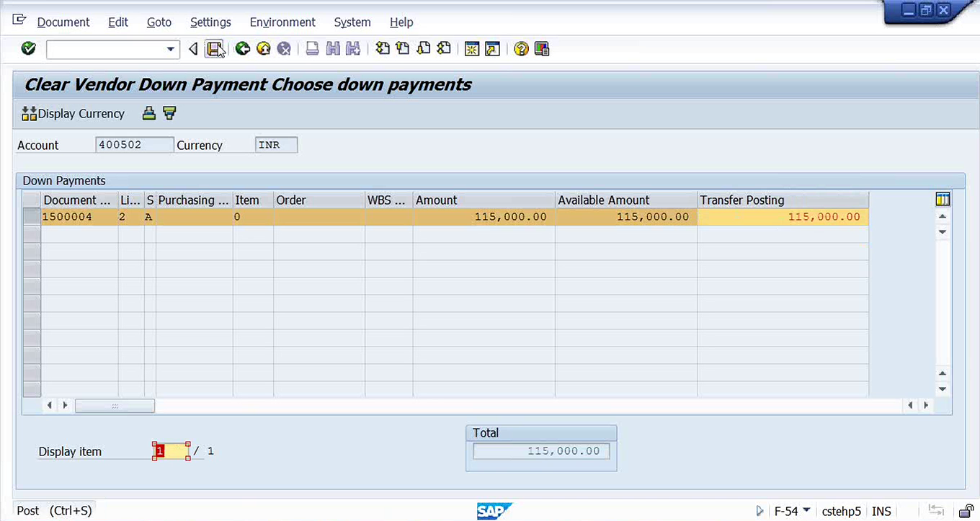Click the Amount column header
Screen dimensions: 980x521
(x=484, y=200)
